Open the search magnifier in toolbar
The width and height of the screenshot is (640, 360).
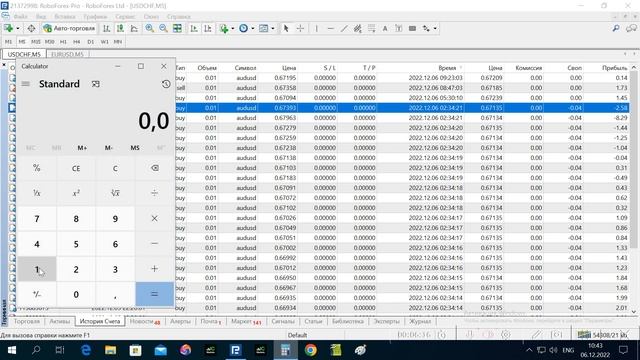[x=616, y=28]
